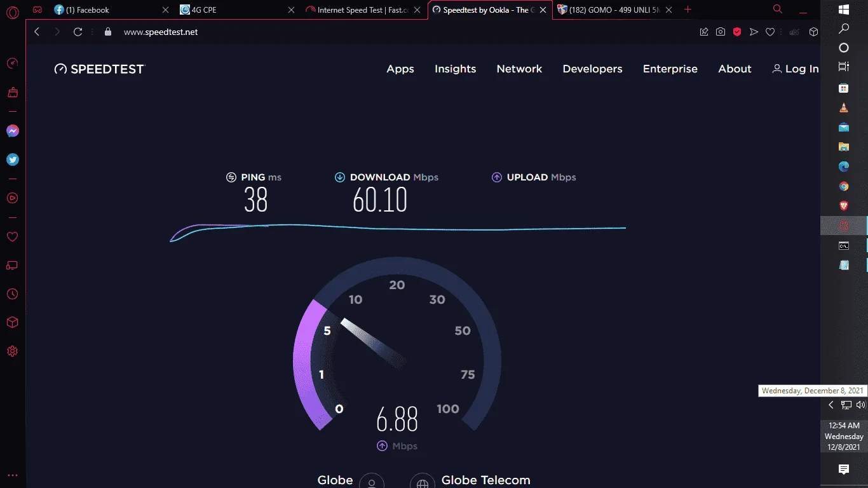Click the globe icon beside Globe Telecom
The image size is (868, 488).
coord(423,482)
